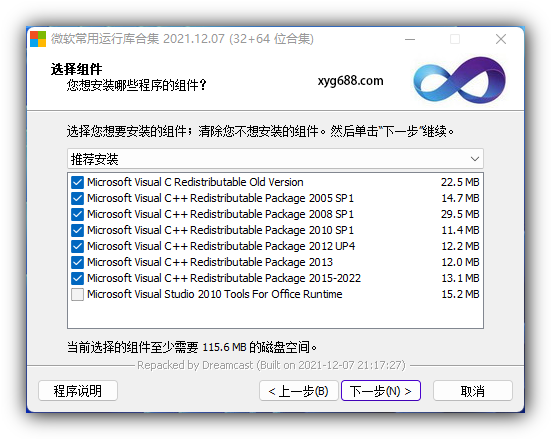Viewport: 551px width, 439px height.
Task: Select the '12.0 MB' size value
Action: click(460, 262)
